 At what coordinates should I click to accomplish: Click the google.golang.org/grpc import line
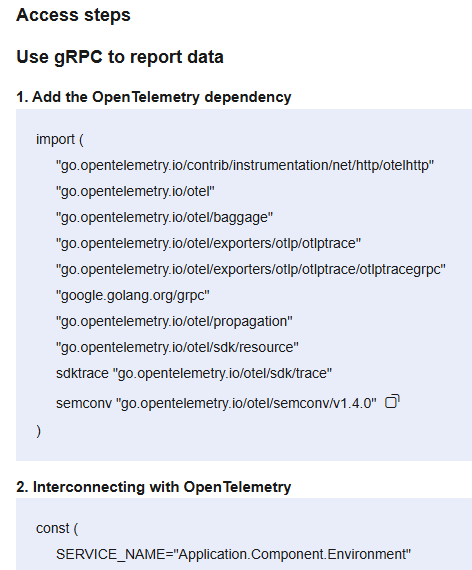[x=133, y=295]
